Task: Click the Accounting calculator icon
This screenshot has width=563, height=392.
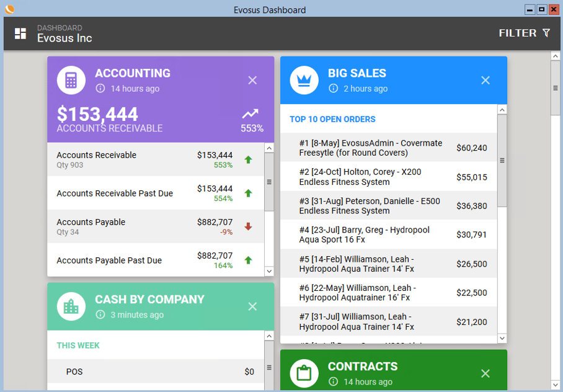Action: click(x=71, y=80)
